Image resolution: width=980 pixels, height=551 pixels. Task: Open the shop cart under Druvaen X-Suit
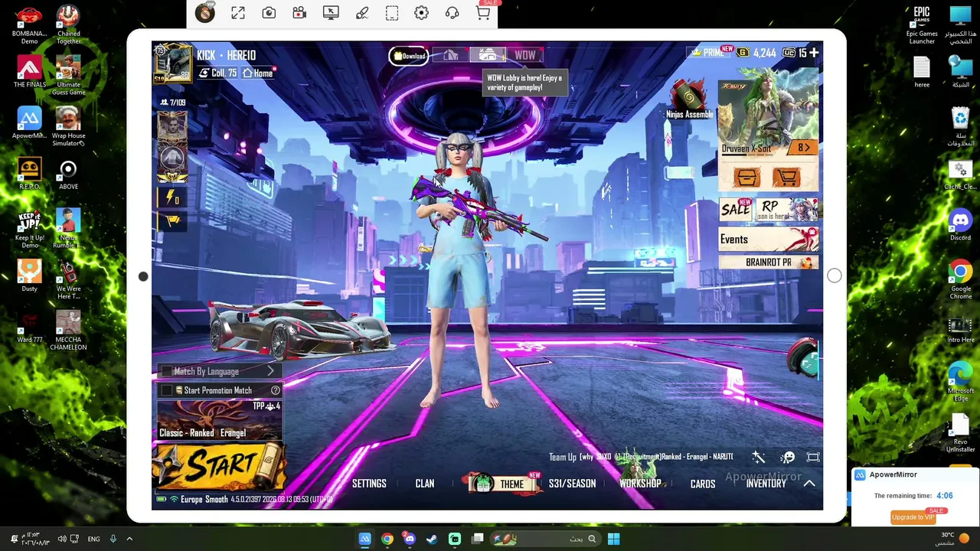[x=786, y=178]
